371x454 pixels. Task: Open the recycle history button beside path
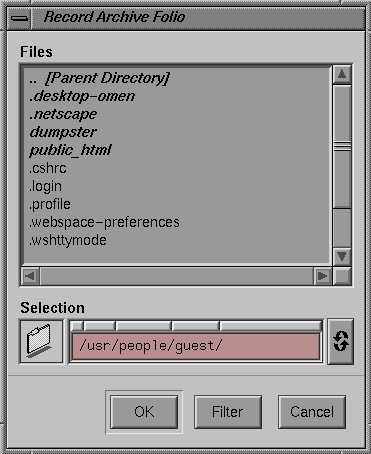click(341, 341)
